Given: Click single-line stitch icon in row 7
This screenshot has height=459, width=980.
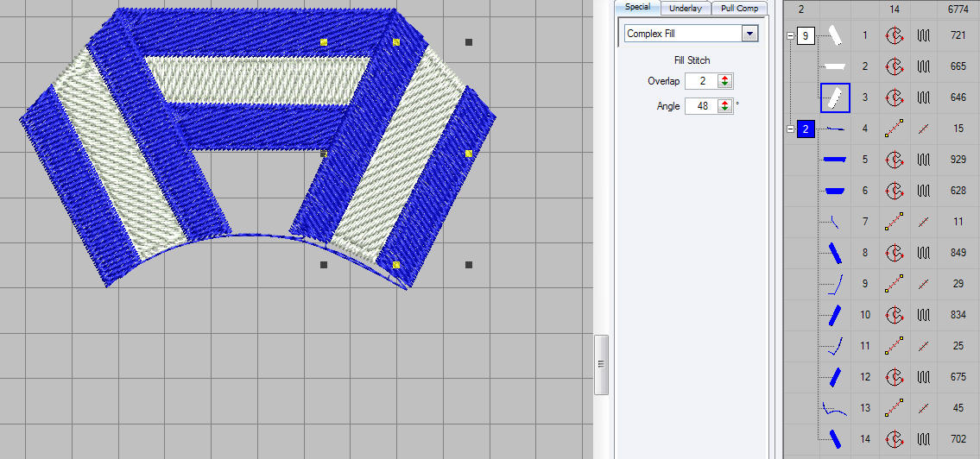Looking at the screenshot, I should [923, 222].
